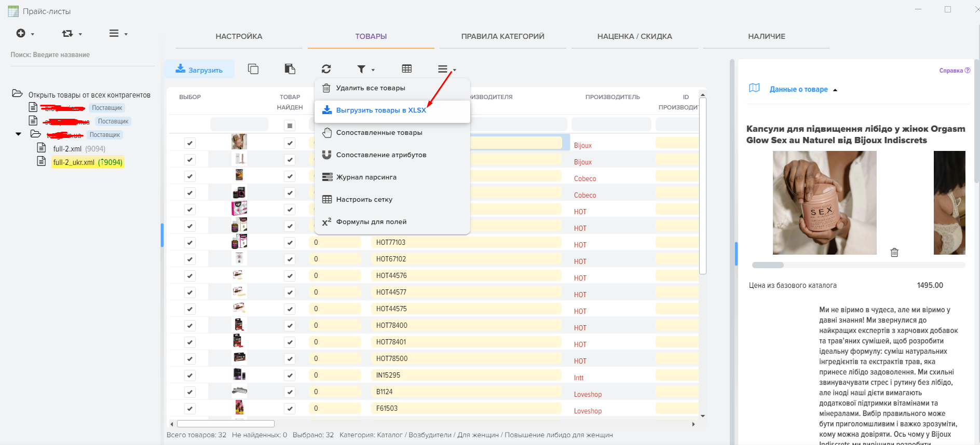
Task: Collapse the expanded supplier folder in the tree
Action: (19, 134)
